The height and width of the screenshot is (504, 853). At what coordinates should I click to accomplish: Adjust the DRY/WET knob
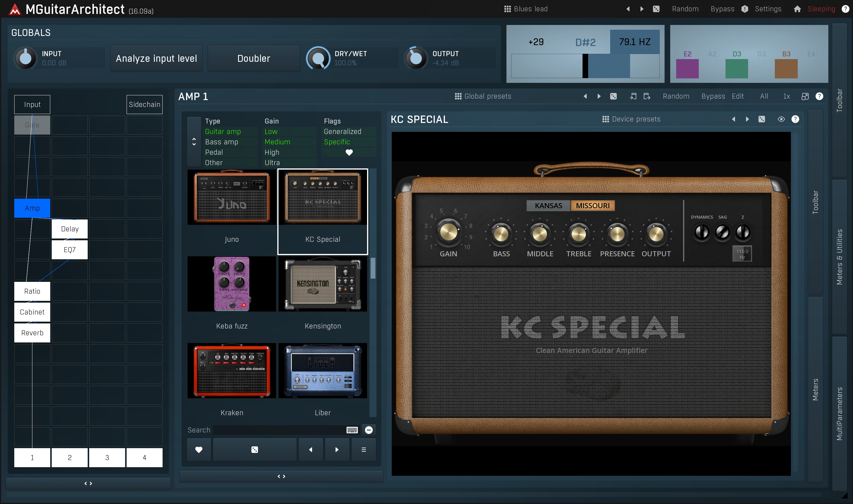[x=318, y=59]
